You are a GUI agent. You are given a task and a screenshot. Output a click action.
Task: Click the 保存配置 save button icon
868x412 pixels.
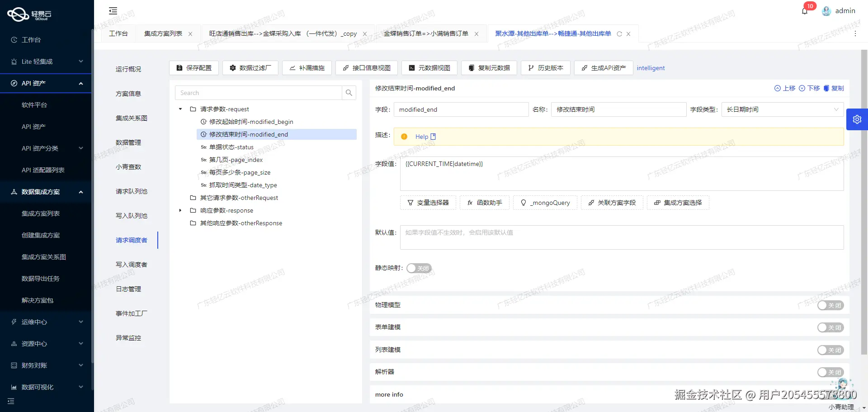click(x=179, y=68)
